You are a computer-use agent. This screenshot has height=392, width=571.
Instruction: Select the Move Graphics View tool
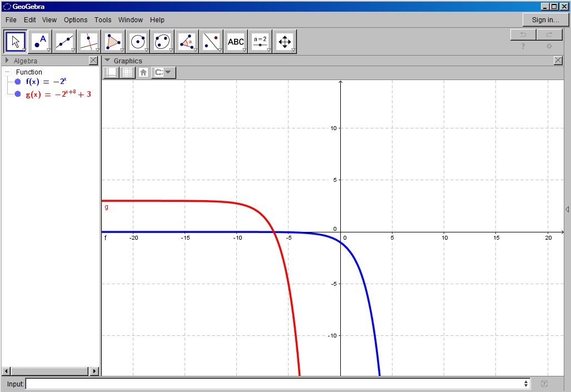tap(285, 42)
